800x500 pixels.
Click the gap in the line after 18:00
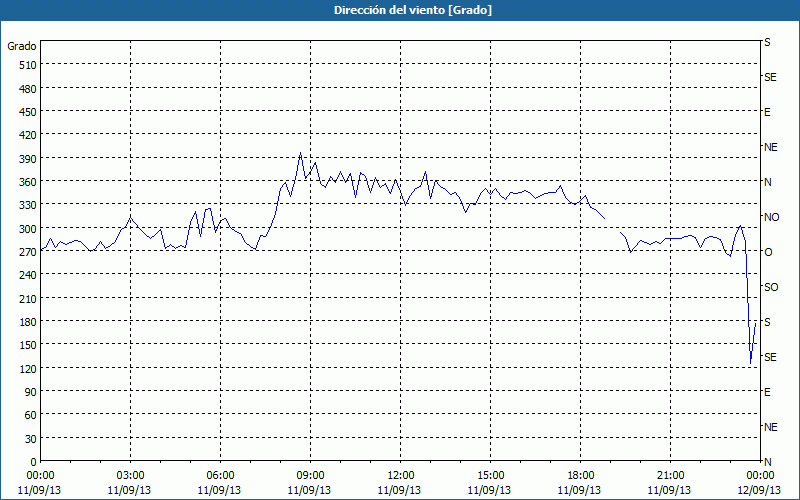point(612,226)
